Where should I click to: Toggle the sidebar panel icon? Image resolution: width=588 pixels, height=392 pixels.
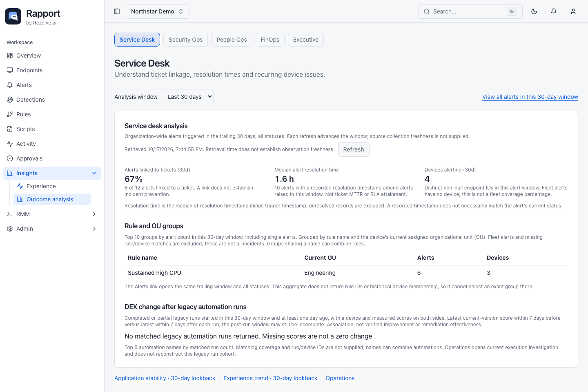coord(117,11)
